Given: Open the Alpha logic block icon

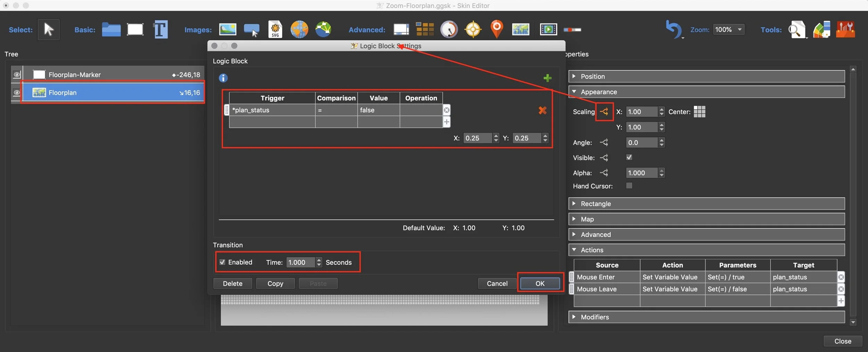Looking at the screenshot, I should point(604,173).
